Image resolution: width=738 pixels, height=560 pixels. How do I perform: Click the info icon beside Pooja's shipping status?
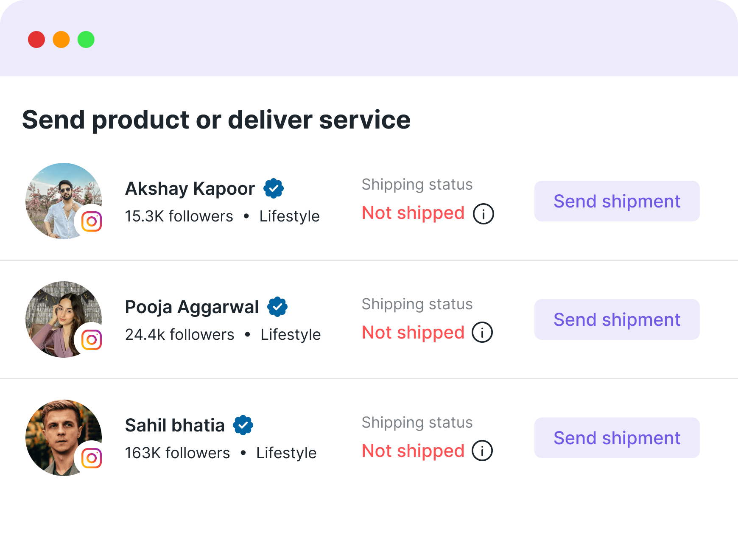click(482, 333)
